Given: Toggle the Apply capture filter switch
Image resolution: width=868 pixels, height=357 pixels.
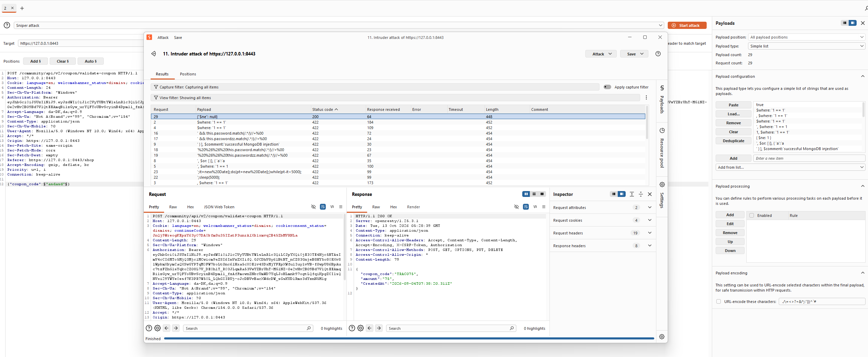Looking at the screenshot, I should click(x=607, y=87).
